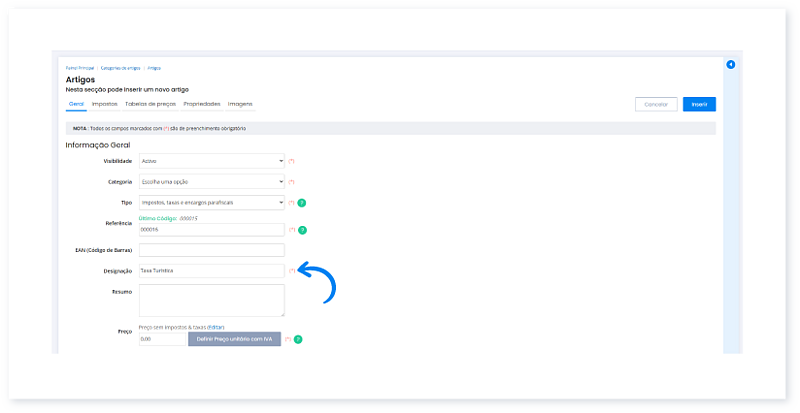This screenshot has width=800, height=413.
Task: Click inside the Resumo text area
Action: point(212,300)
